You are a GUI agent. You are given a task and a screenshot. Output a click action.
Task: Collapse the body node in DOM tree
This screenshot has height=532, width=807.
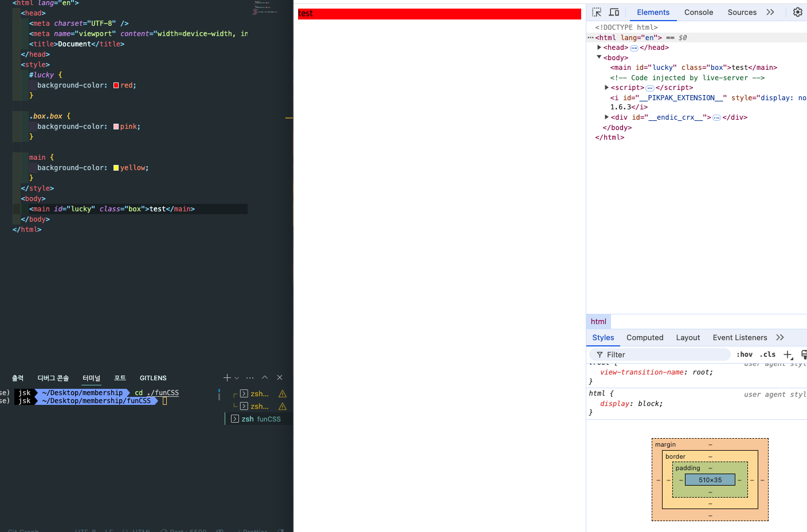point(600,57)
